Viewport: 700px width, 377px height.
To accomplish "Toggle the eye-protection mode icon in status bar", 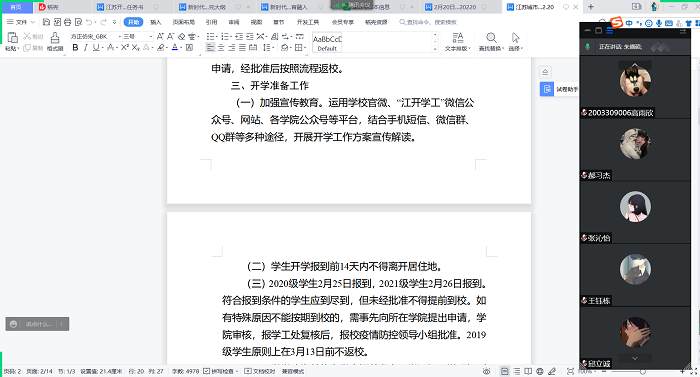I will pyautogui.click(x=487, y=371).
